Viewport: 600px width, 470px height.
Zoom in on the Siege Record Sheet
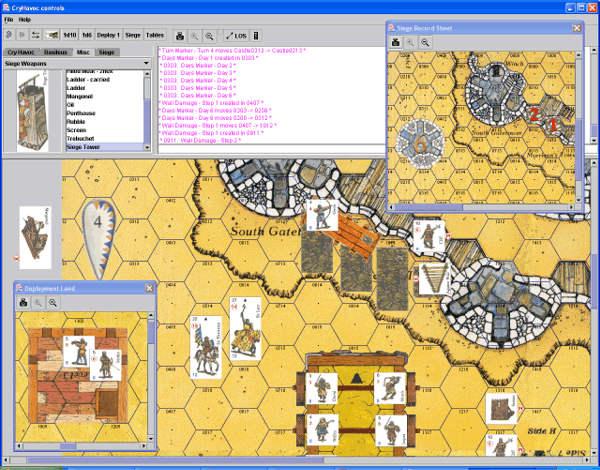pyautogui.click(x=410, y=42)
